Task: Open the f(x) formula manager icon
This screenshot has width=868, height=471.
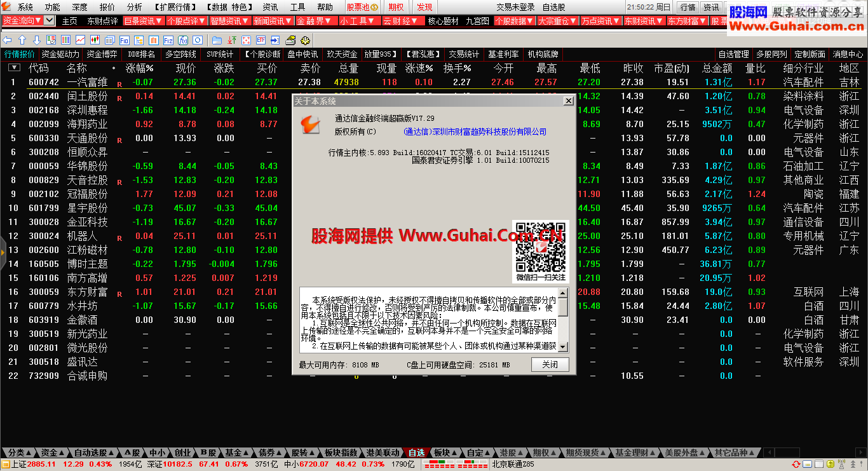Action: pos(183,39)
